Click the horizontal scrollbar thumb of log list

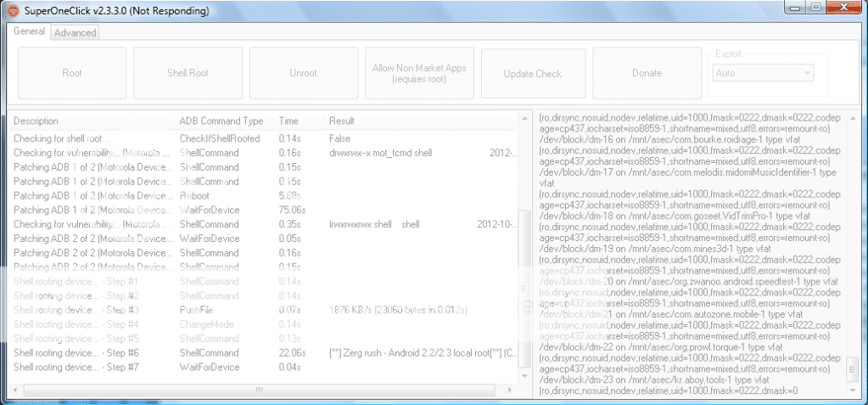tap(259, 390)
